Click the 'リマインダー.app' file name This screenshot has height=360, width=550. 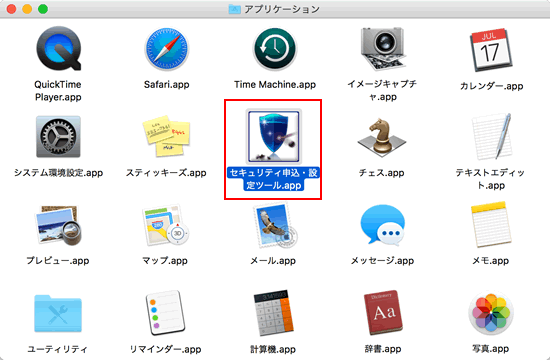(165, 349)
